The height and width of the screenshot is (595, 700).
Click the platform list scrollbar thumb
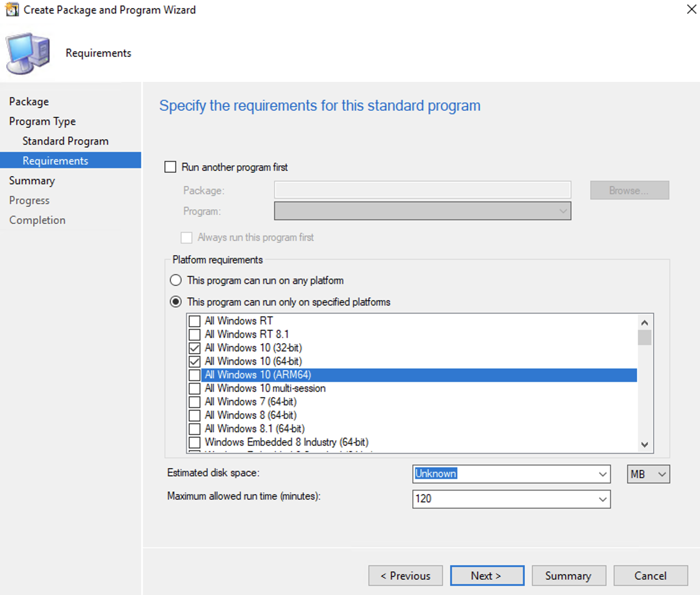644,337
